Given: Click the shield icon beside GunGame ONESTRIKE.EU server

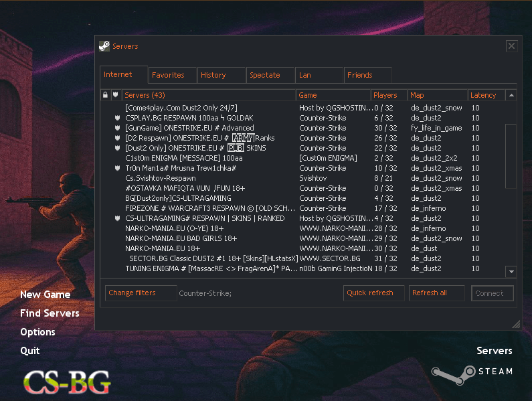Looking at the screenshot, I should [x=117, y=128].
